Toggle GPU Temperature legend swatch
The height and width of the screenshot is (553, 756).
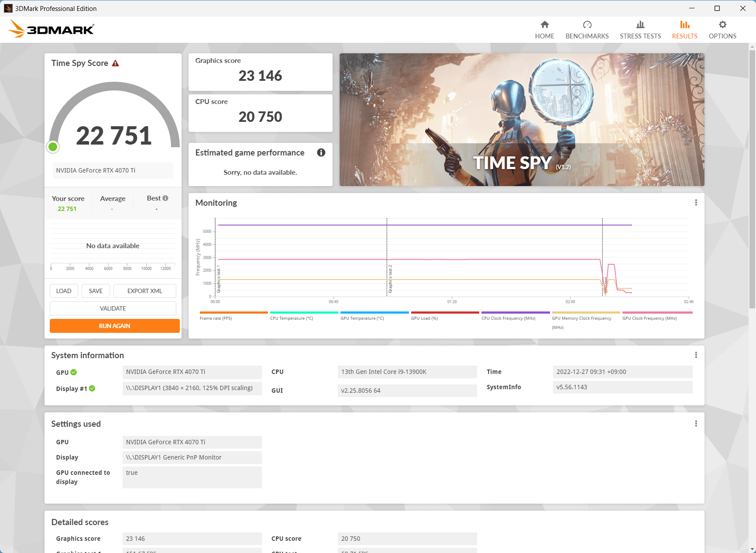click(x=375, y=313)
